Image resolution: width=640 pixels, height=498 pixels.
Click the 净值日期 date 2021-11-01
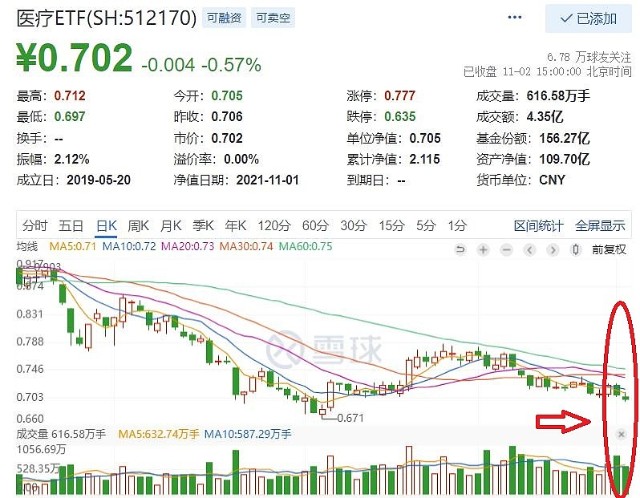click(268, 180)
